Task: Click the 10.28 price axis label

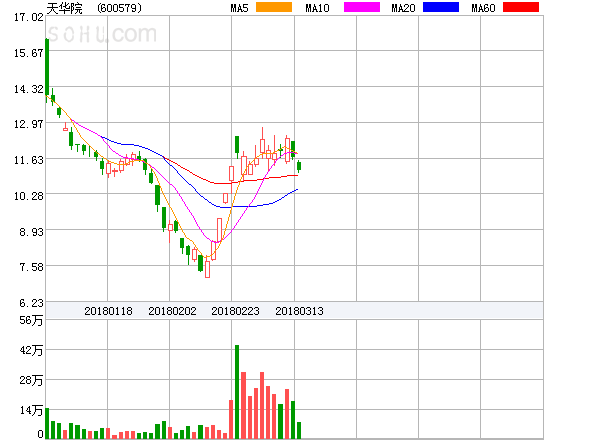Action: (29, 196)
